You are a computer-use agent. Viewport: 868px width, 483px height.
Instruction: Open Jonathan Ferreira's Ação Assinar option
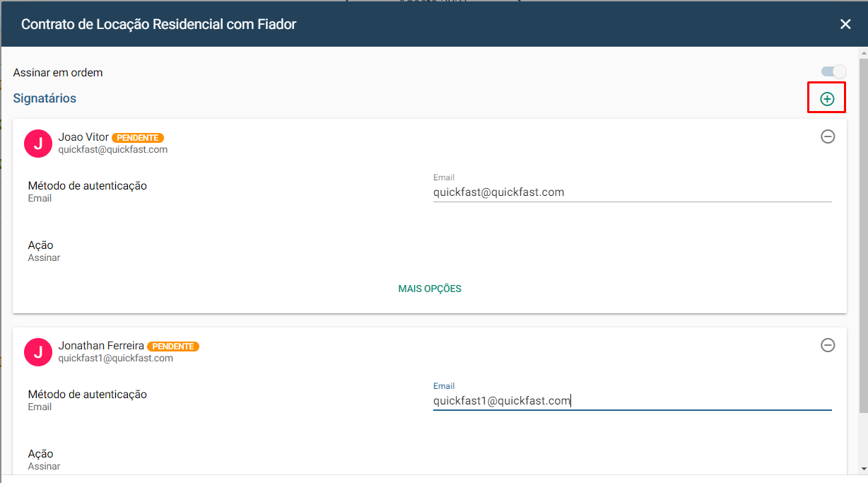(x=44, y=460)
